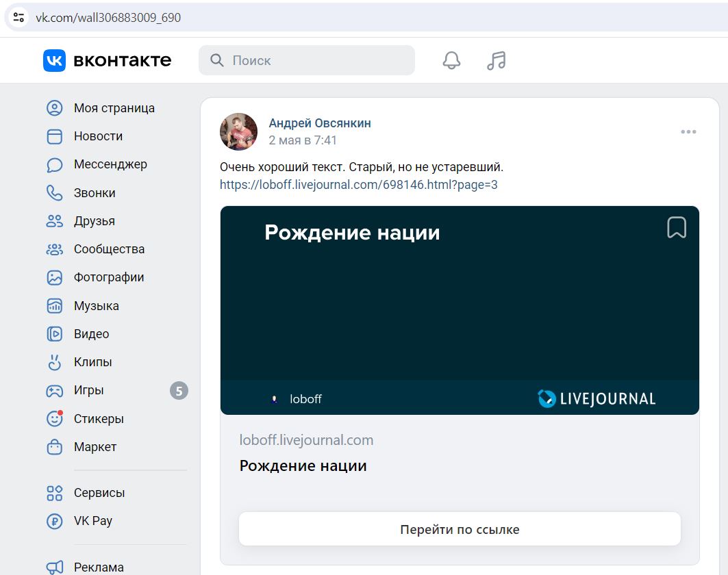Open Стикеры menu label
Viewport: 728px width, 575px height.
click(x=99, y=419)
